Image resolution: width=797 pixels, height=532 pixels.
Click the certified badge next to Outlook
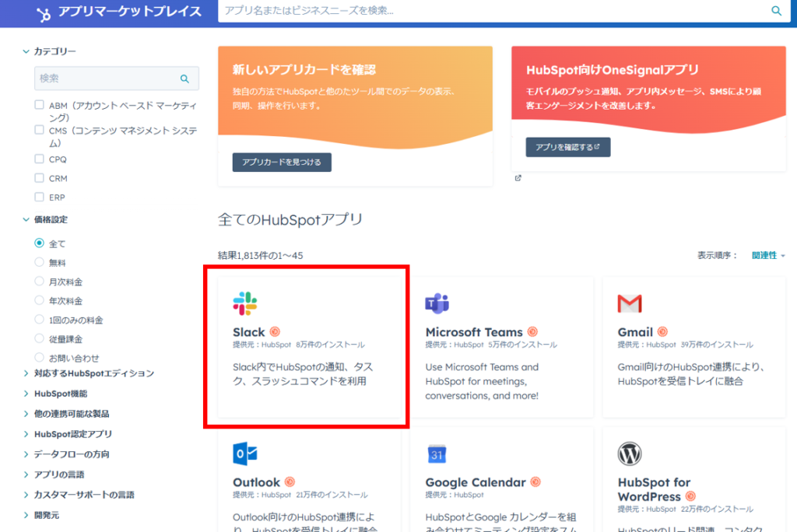pyautogui.click(x=290, y=481)
